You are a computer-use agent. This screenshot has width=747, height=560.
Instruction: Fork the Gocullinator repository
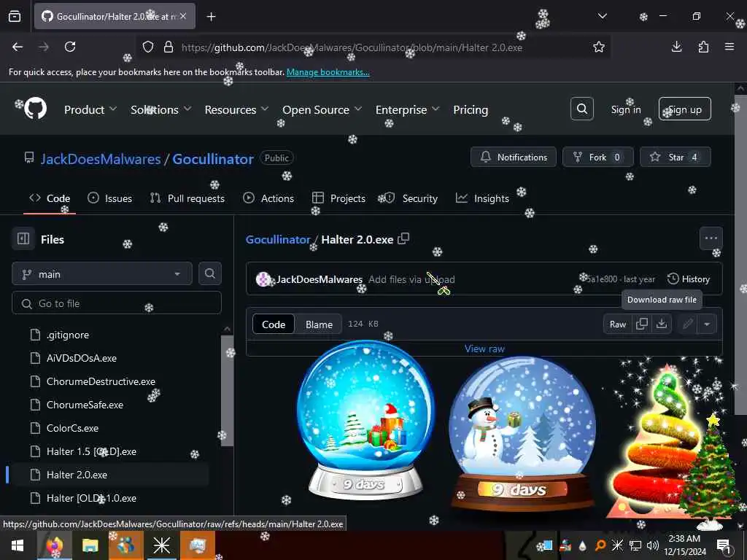tap(597, 157)
